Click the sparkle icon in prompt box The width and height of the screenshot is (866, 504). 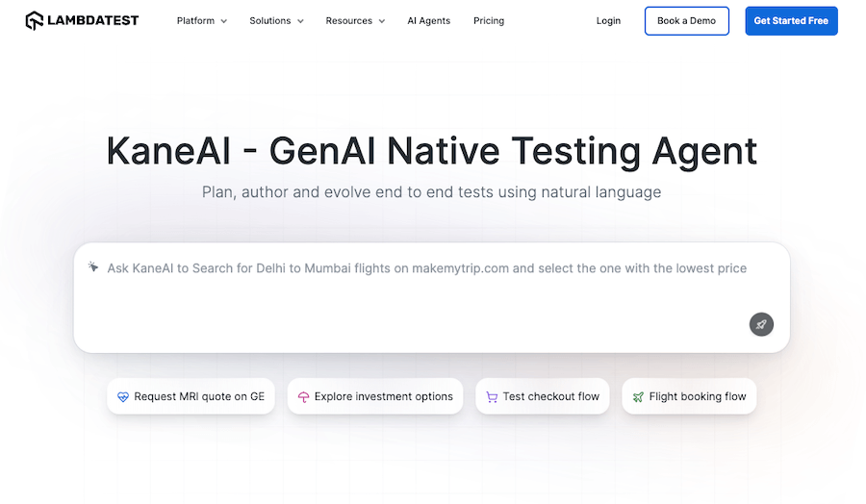point(93,267)
